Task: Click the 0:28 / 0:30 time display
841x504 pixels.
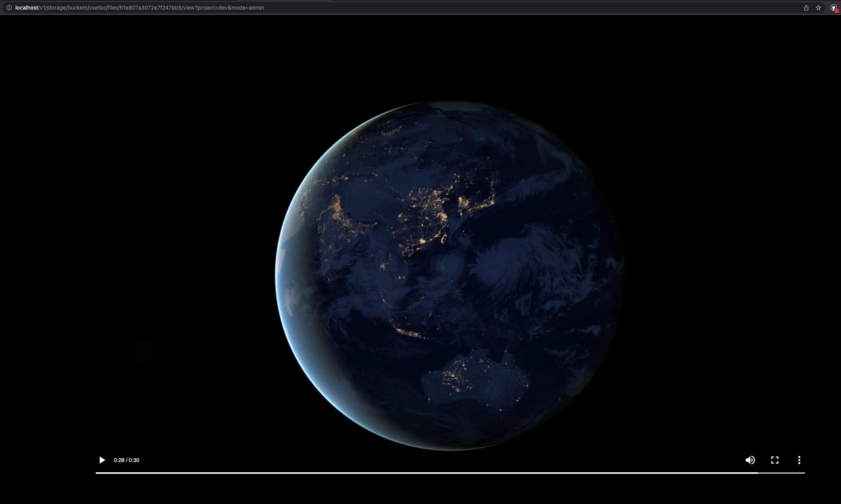Action: (x=126, y=460)
